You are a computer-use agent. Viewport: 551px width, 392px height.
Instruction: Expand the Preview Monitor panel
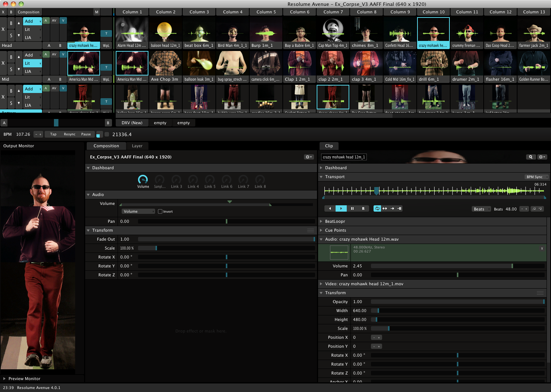pos(4,379)
